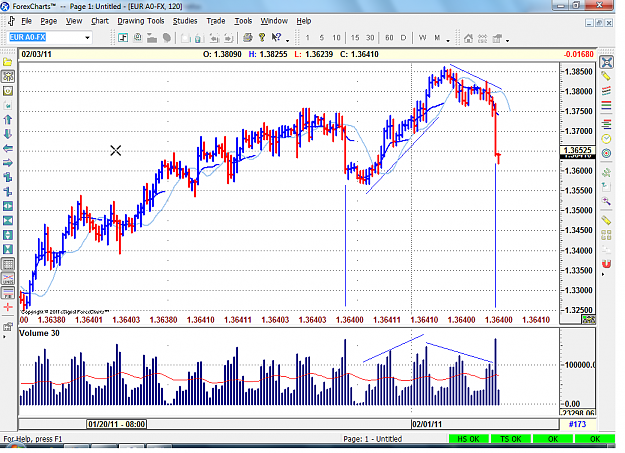Click the down arrow icon in left sidebar
625x453 pixels.
tap(8, 134)
